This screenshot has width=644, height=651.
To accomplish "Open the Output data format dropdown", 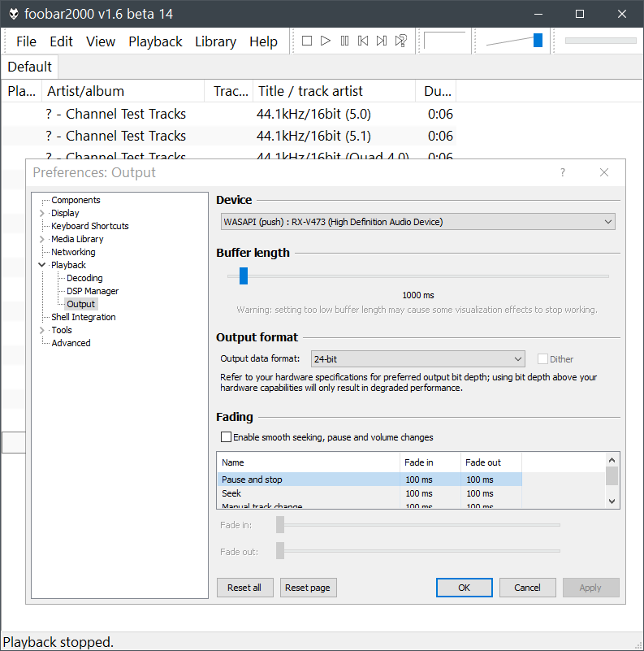I will pos(417,358).
